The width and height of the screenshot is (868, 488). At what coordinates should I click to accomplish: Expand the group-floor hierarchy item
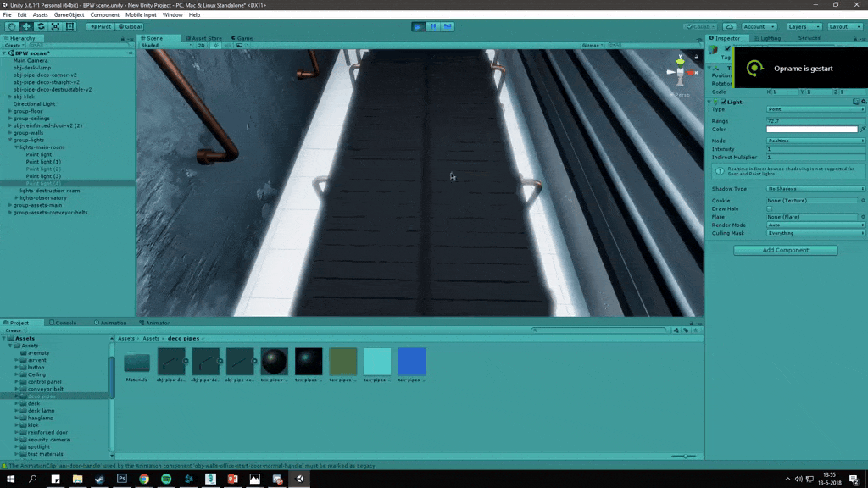pyautogui.click(x=10, y=111)
